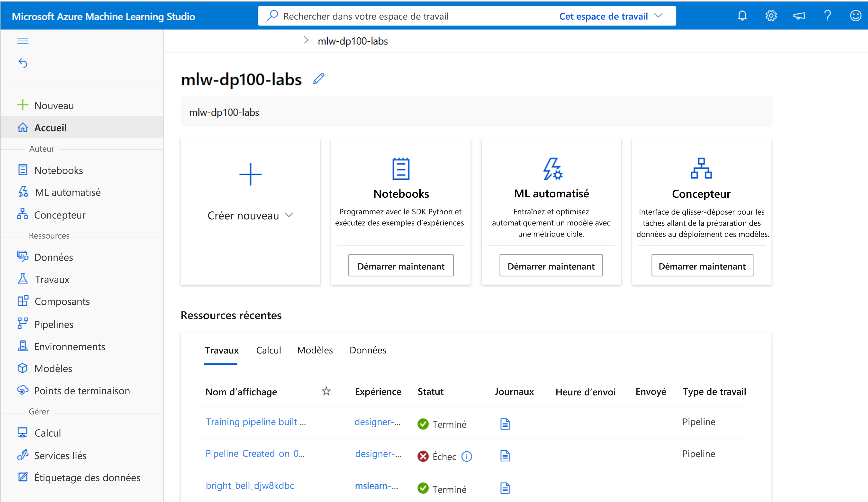
Task: Click the Journaux column header
Action: point(514,391)
